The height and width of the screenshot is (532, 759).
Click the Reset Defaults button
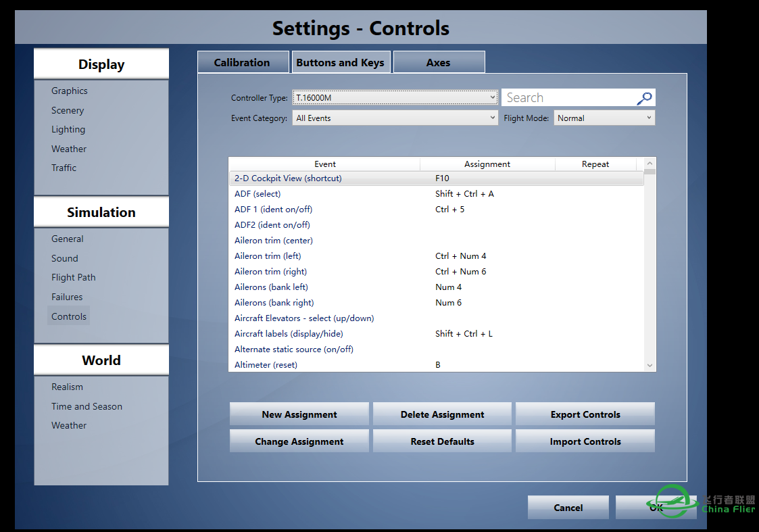(442, 441)
